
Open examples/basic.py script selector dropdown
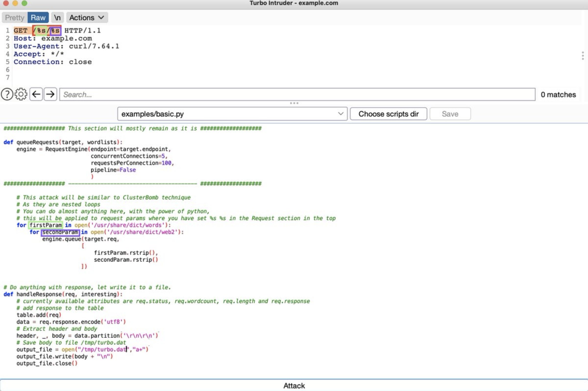click(x=232, y=114)
